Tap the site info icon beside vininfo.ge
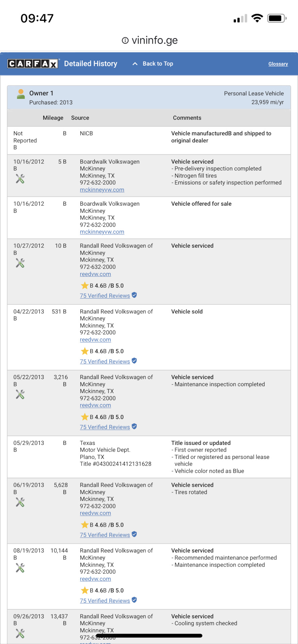The height and width of the screenshot is (644, 298). point(125,41)
